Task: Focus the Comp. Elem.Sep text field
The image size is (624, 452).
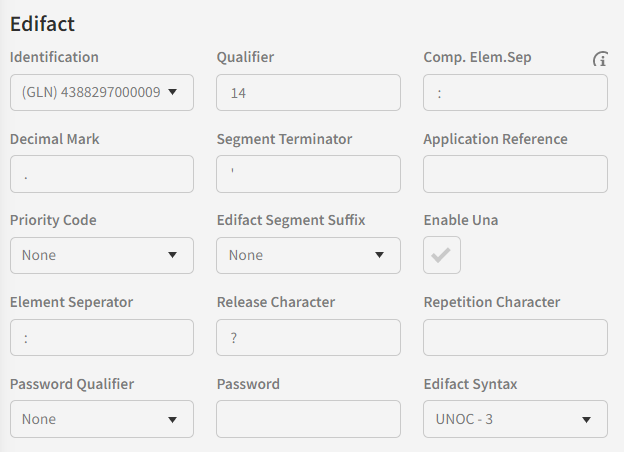Action: coord(515,93)
